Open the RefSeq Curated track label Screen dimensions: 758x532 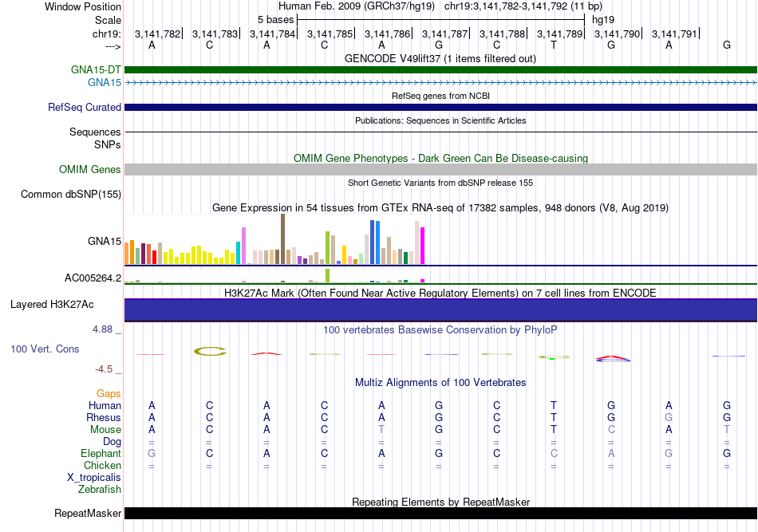click(85, 107)
